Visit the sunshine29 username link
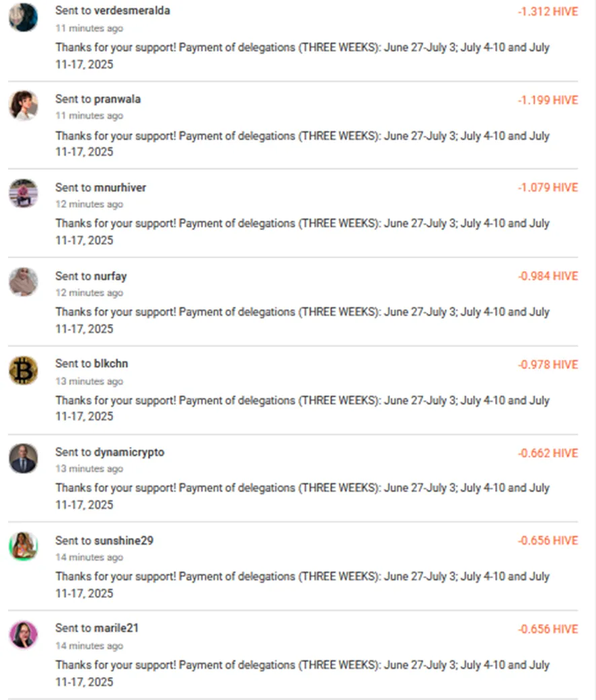This screenshot has height=700, width=596. (123, 540)
